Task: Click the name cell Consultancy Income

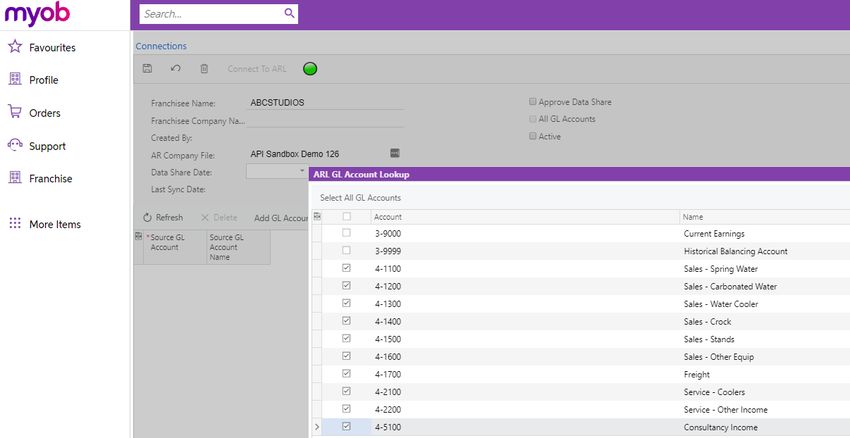Action: [720, 427]
